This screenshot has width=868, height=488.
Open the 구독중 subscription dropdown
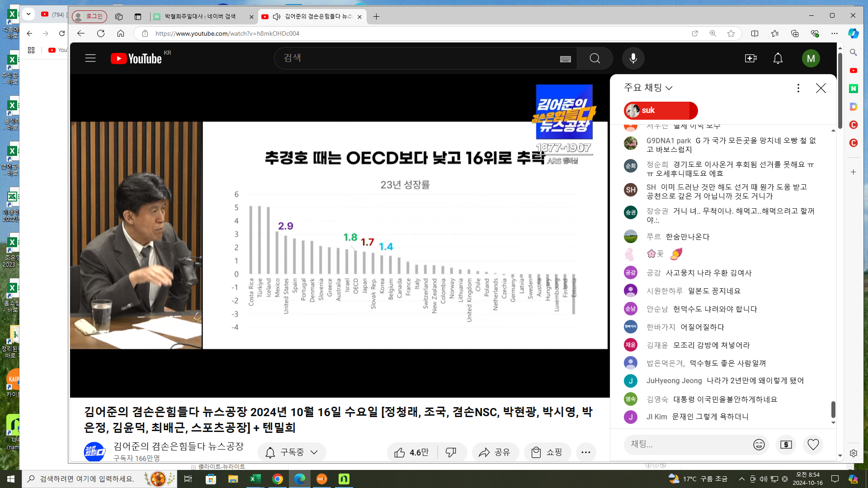(292, 452)
